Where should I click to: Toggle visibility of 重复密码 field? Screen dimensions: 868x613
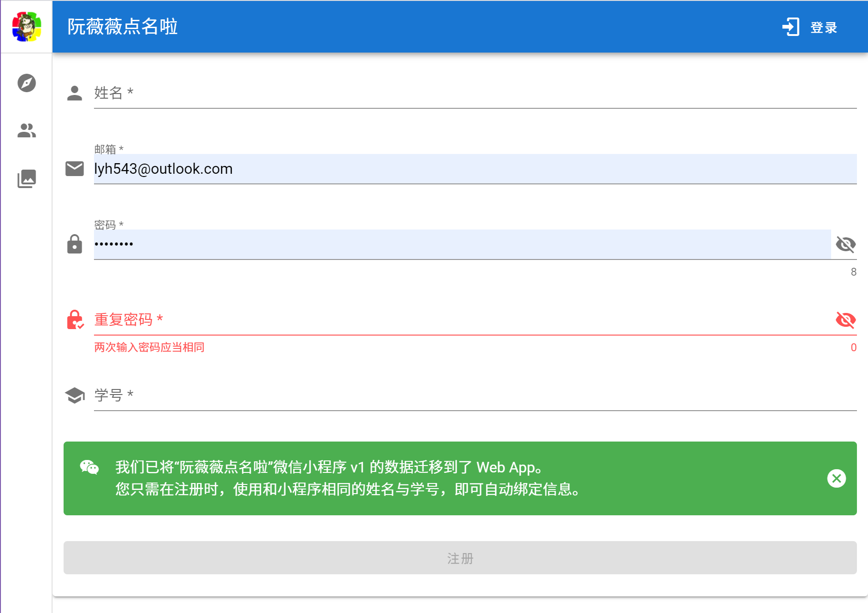pos(846,320)
